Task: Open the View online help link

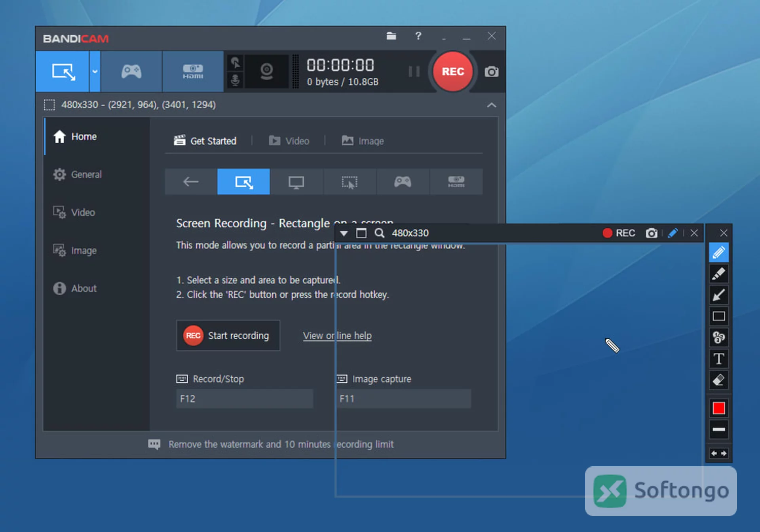Action: coord(337,336)
